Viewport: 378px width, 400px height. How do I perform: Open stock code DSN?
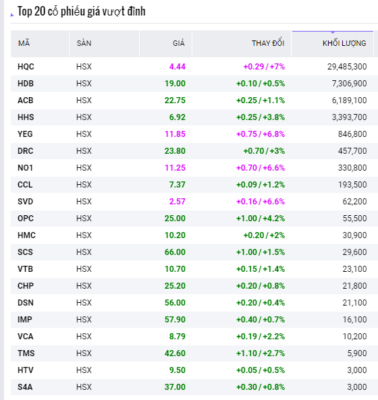[26, 303]
